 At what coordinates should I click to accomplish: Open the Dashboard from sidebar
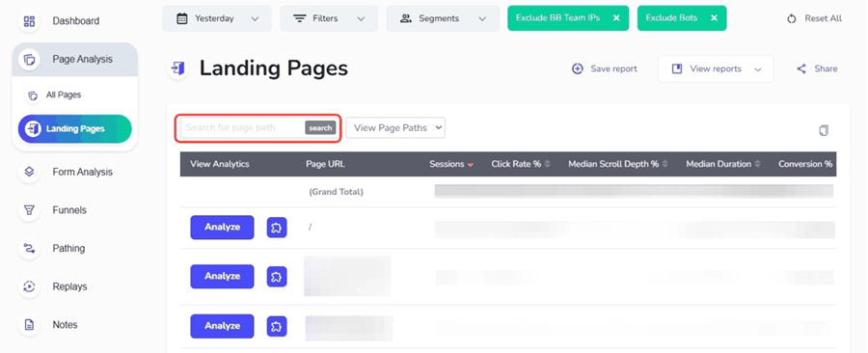tap(76, 21)
